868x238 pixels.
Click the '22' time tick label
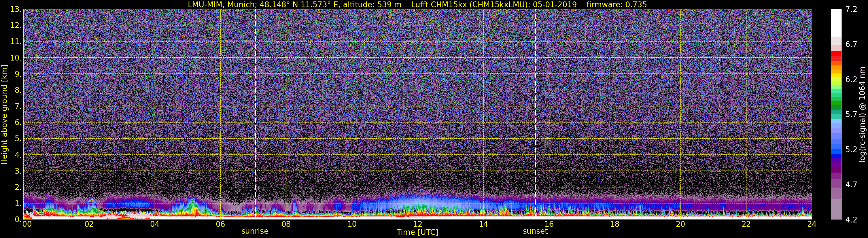pyautogui.click(x=746, y=224)
